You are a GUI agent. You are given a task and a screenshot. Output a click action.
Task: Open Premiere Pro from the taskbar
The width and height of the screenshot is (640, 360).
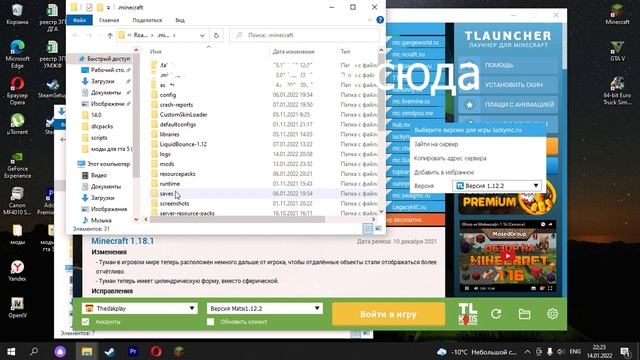point(133,351)
